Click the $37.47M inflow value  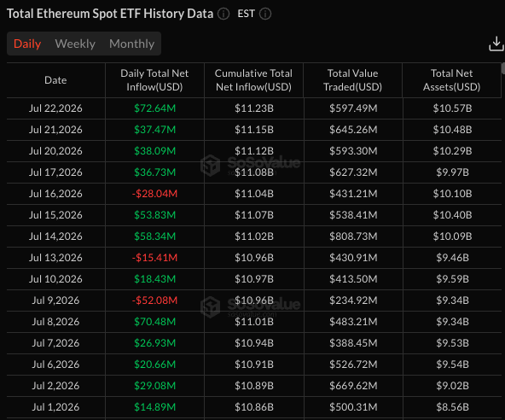click(155, 130)
